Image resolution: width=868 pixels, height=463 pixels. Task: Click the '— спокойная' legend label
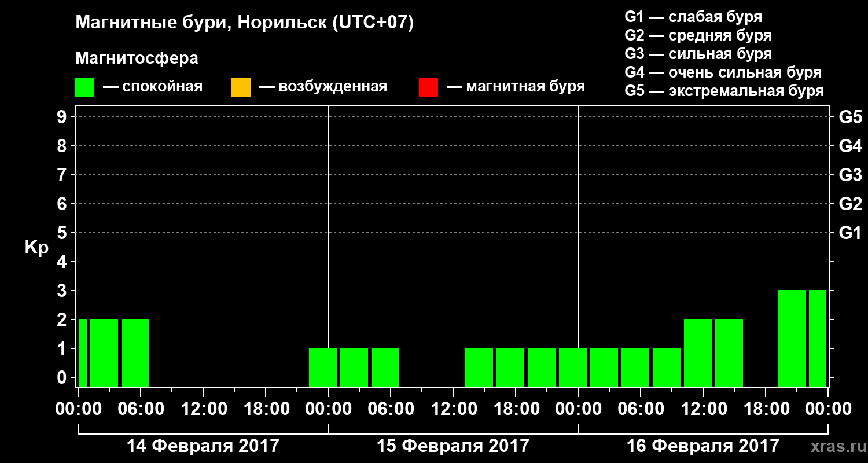153,87
